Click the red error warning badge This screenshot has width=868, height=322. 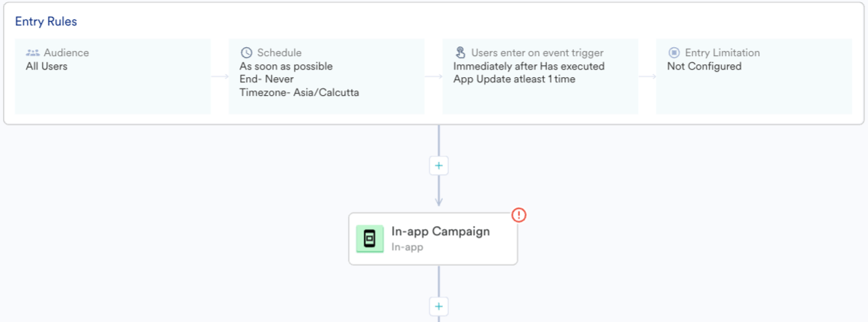518,214
